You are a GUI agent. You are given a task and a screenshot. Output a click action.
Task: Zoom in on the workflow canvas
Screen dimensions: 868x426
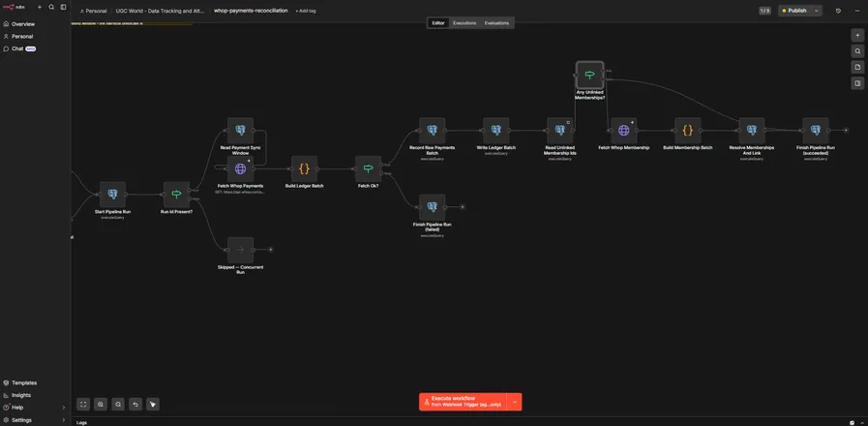(x=101, y=405)
